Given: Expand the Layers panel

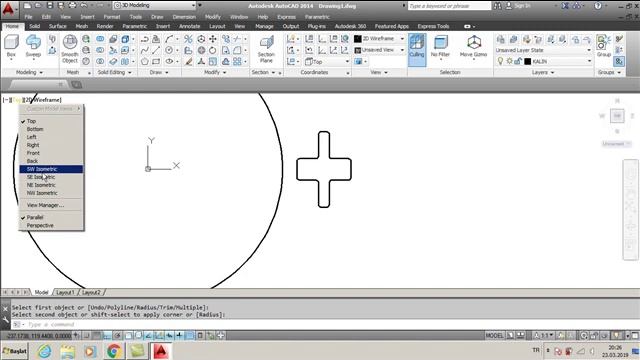Looking at the screenshot, I should [x=543, y=72].
